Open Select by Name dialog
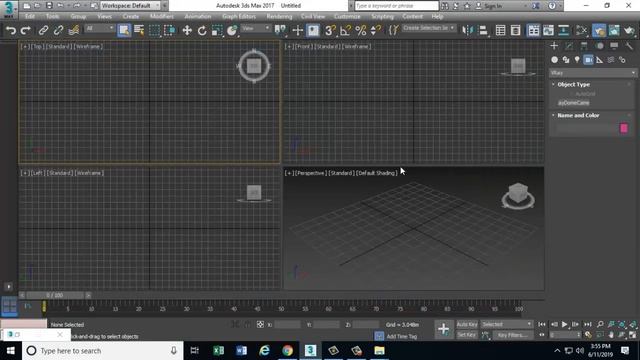The image size is (640, 360). tap(139, 30)
